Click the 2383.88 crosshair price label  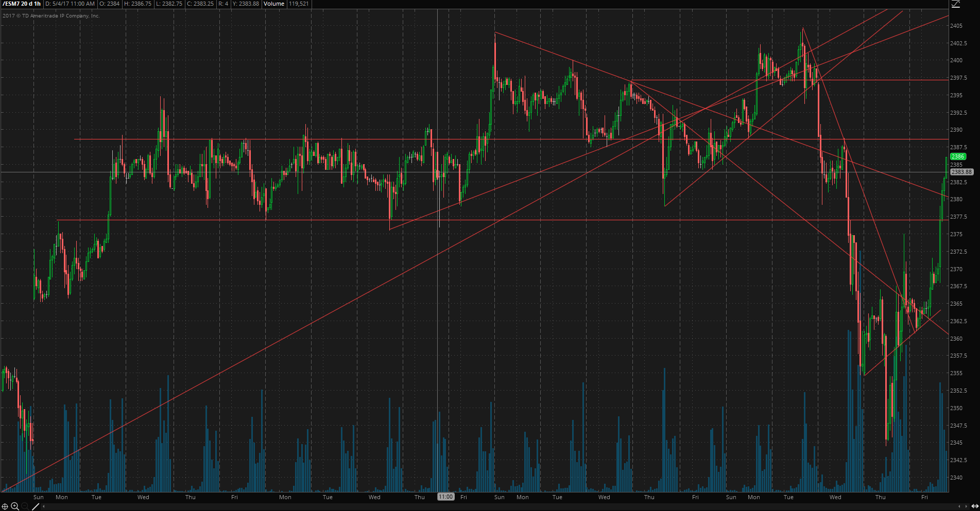click(961, 172)
